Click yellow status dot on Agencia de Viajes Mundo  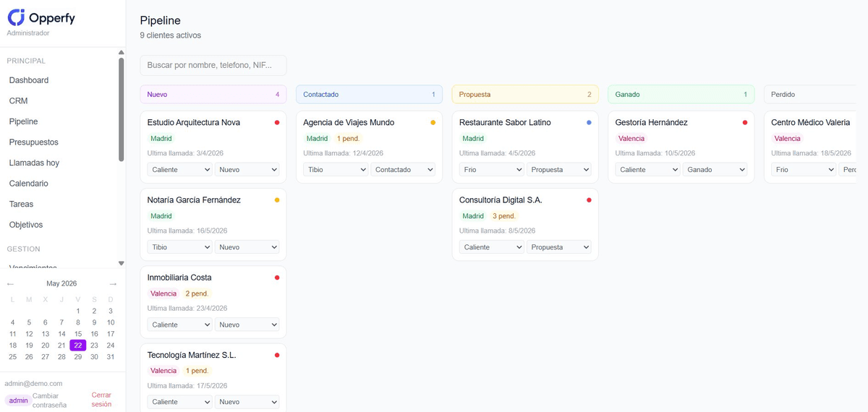point(433,123)
